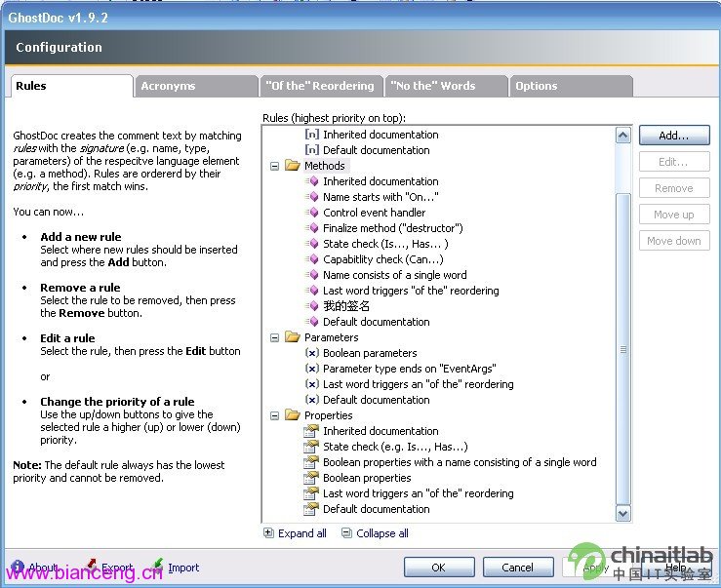
Task: Click the Remove button
Action: (674, 188)
